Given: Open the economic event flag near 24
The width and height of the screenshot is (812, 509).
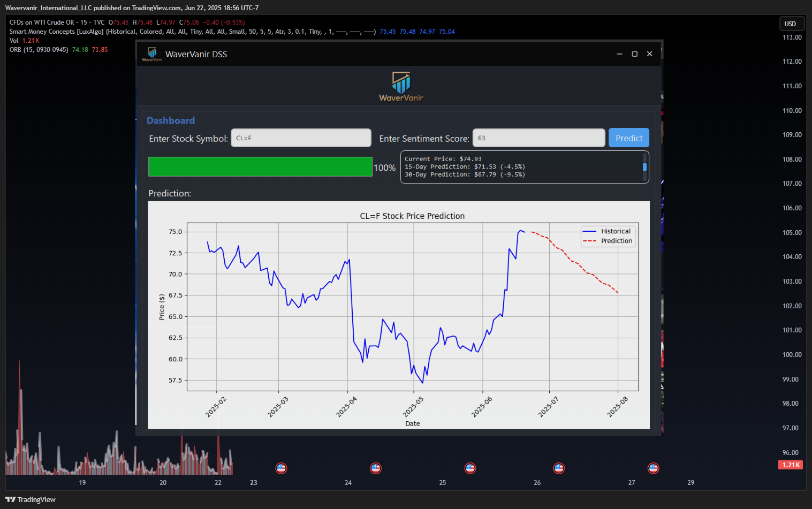Looking at the screenshot, I should 376,468.
